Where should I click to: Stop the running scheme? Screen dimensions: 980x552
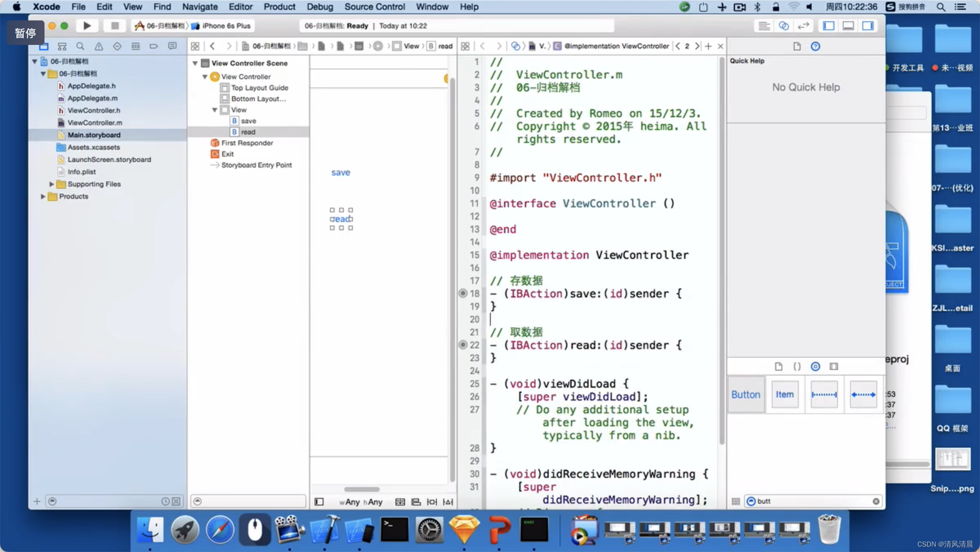click(115, 26)
